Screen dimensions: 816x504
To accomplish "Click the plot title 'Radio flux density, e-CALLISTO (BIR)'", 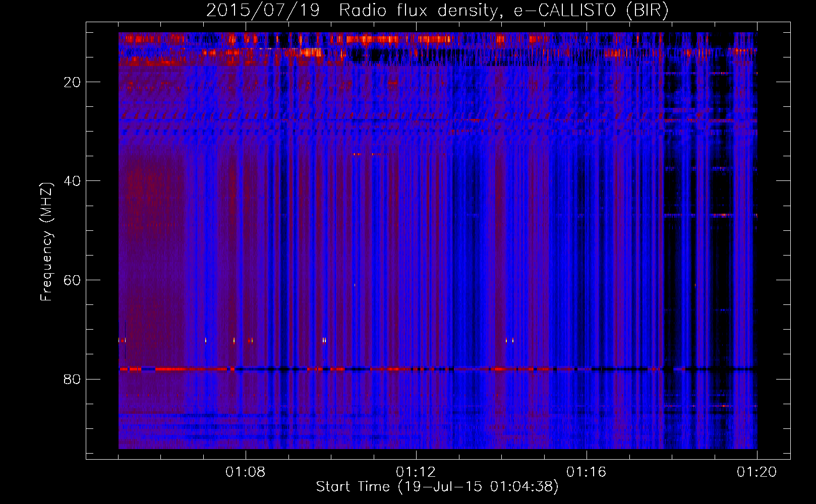I will [x=504, y=11].
